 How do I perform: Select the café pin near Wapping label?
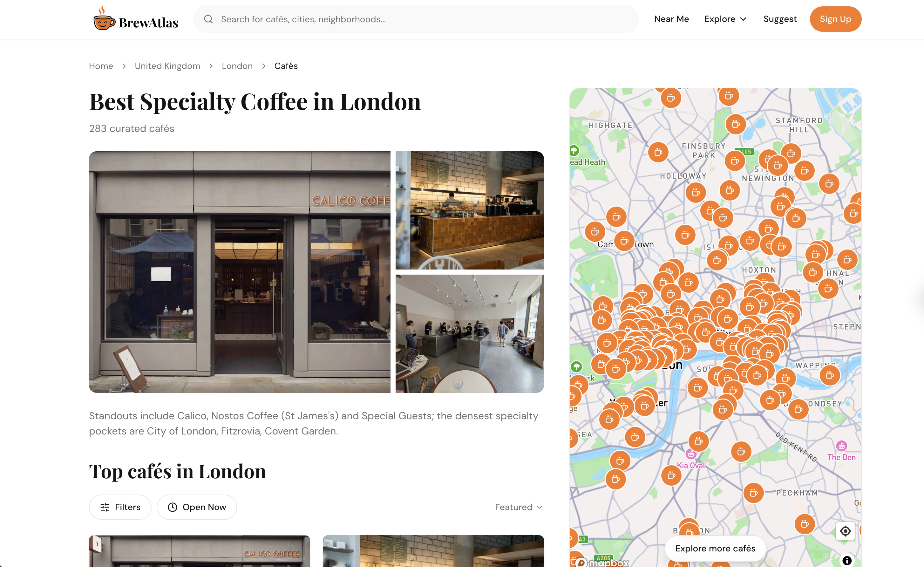point(830,375)
